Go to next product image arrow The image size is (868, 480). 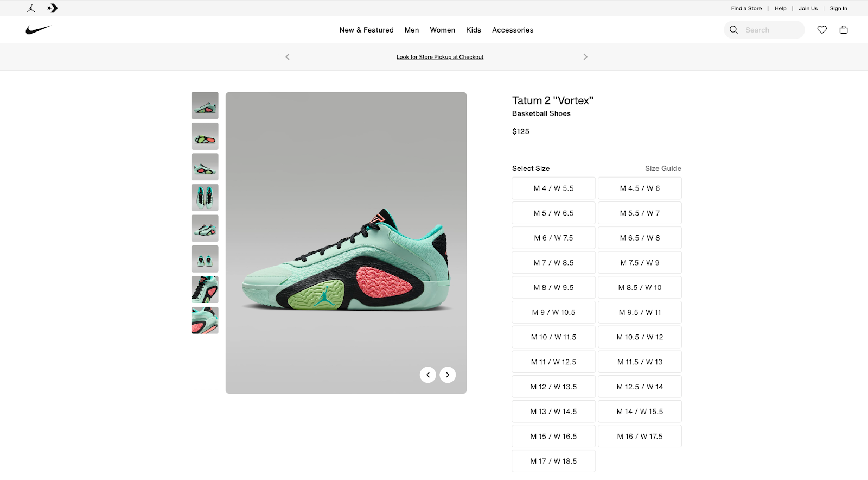point(448,375)
